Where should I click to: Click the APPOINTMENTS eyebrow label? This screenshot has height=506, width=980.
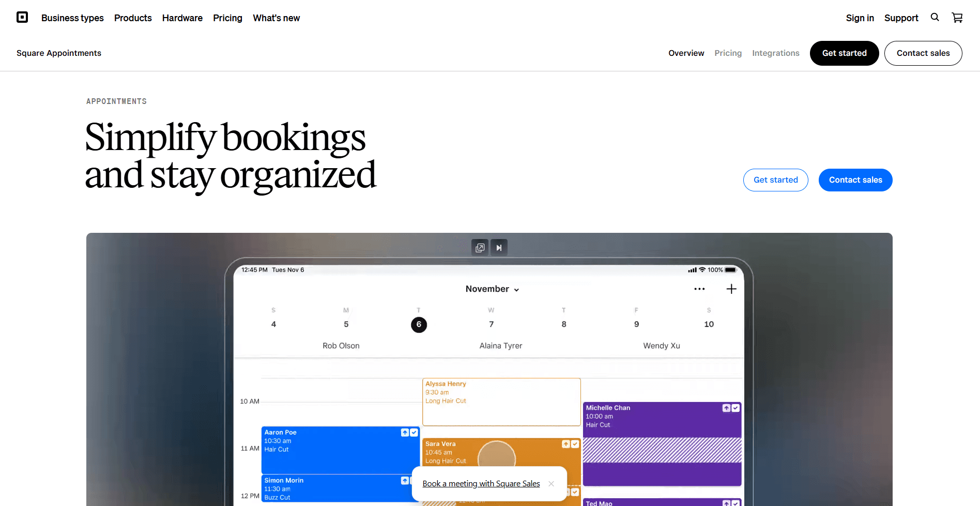[x=116, y=101]
